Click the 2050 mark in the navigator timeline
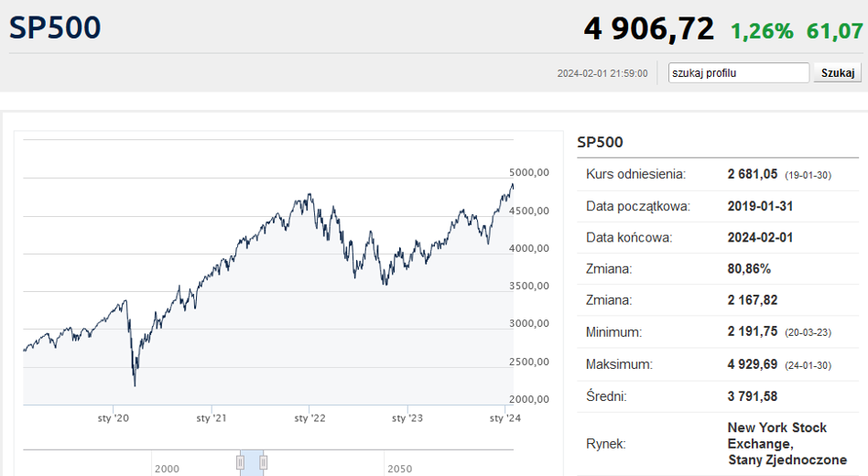This screenshot has width=868, height=476. (399, 469)
